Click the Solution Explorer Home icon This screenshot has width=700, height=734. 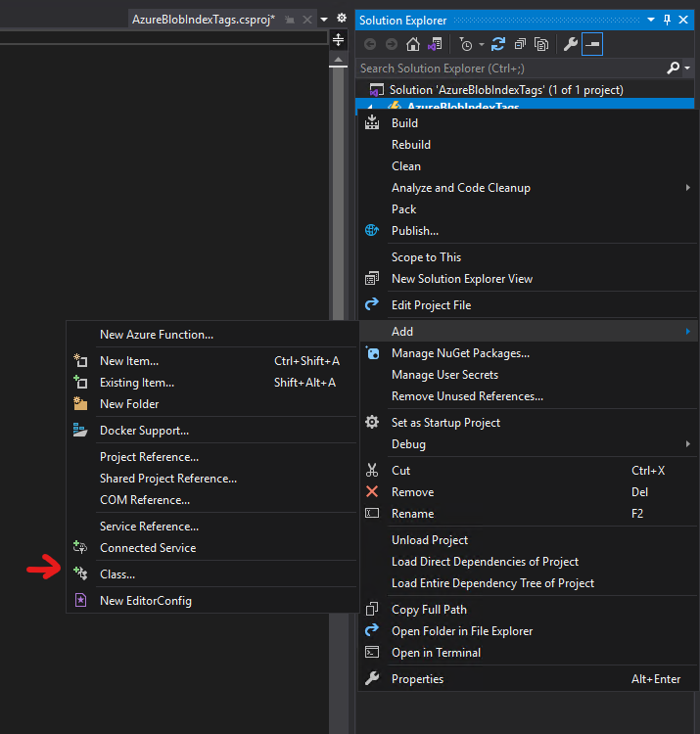tap(412, 44)
